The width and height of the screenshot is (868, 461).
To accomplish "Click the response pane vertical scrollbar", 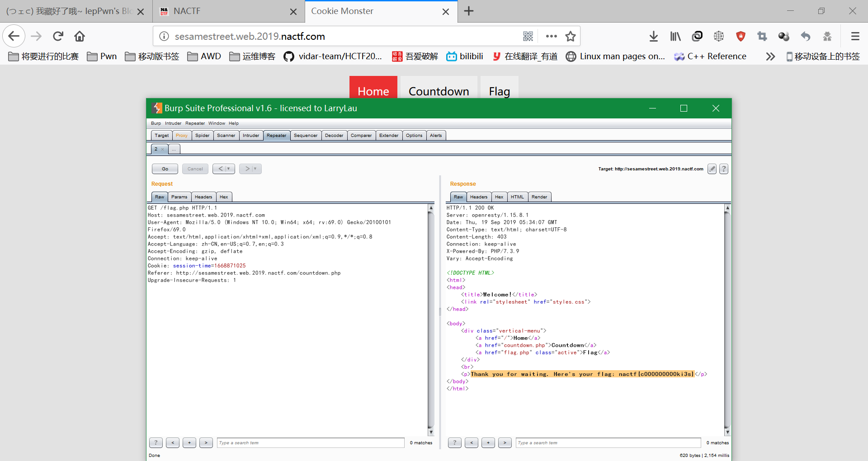I will pyautogui.click(x=727, y=320).
